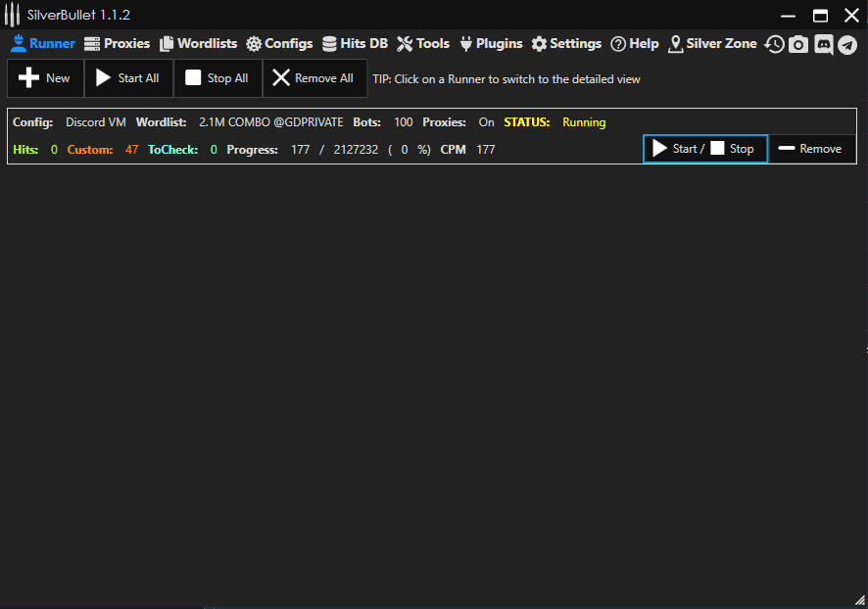Open the Telegram paper plane icon

click(847, 44)
